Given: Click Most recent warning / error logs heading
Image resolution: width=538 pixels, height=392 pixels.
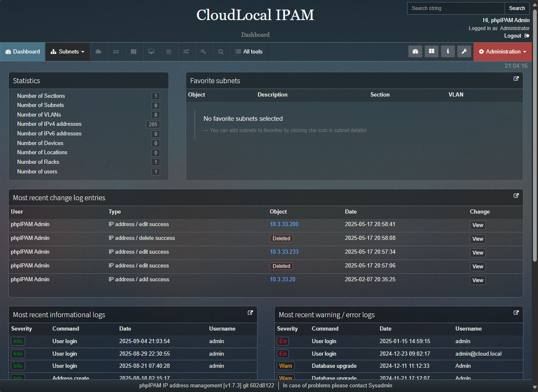Looking at the screenshot, I should 326,315.
